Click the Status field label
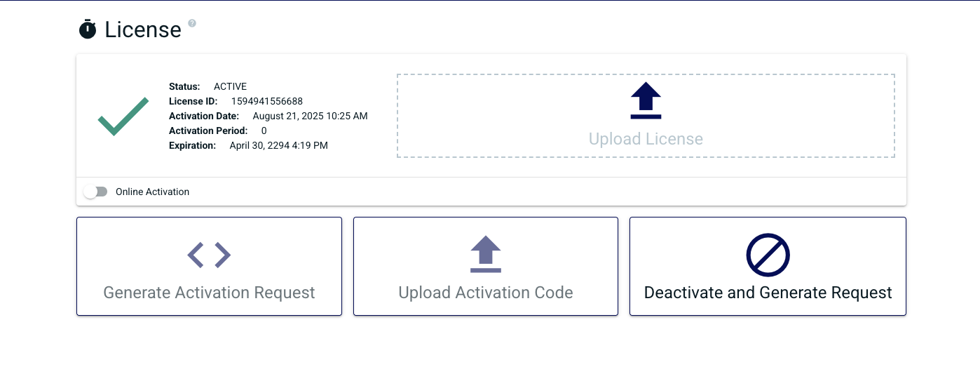Viewport: 980px width, 381px height. (184, 86)
